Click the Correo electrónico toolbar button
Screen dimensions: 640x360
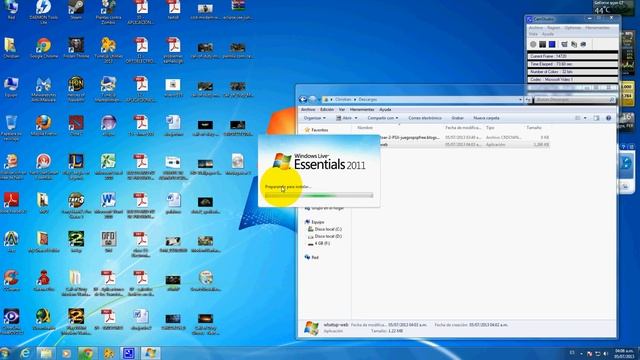click(x=424, y=118)
